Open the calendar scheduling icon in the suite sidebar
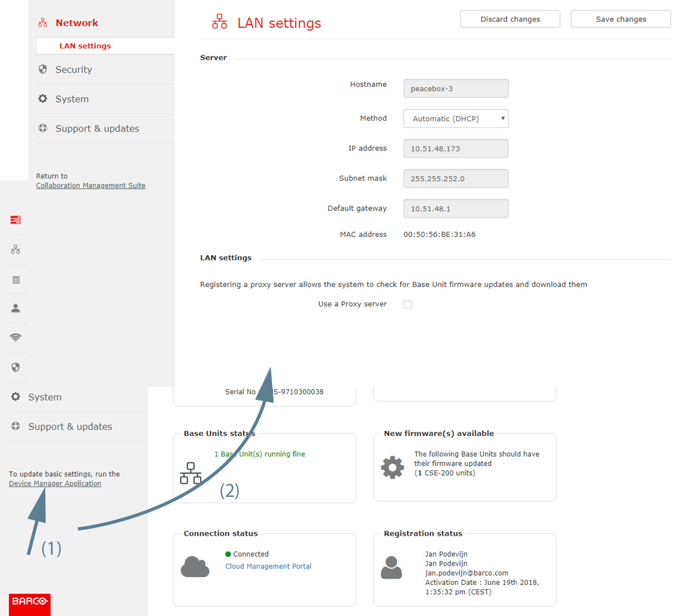This screenshot has height=616, width=686. [16, 279]
